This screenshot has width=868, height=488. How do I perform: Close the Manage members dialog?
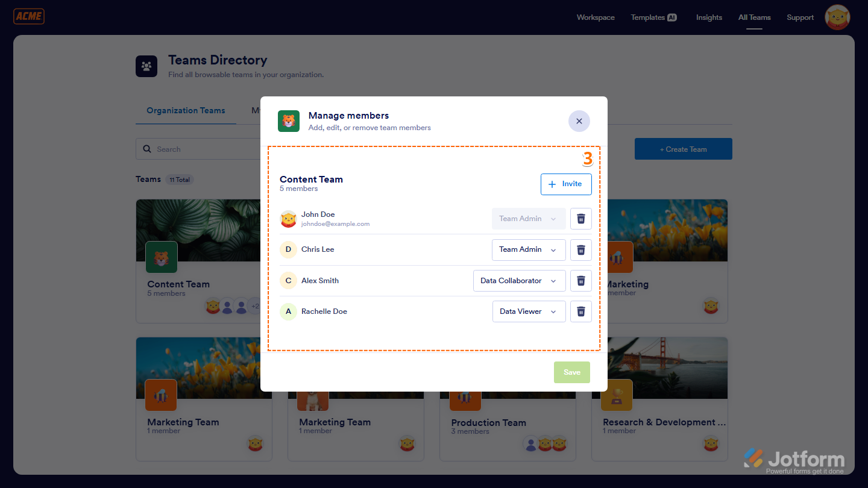click(x=579, y=120)
